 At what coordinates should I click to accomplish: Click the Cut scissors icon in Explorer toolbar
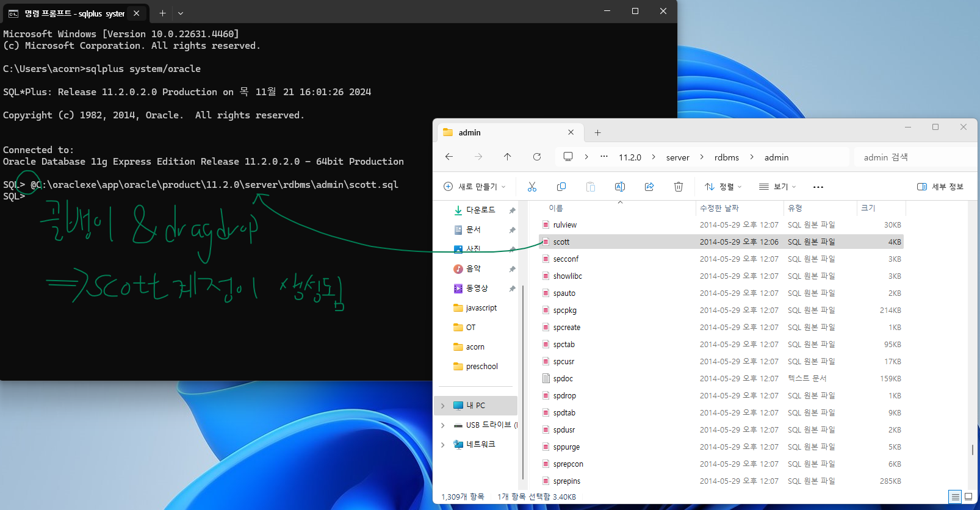(532, 187)
